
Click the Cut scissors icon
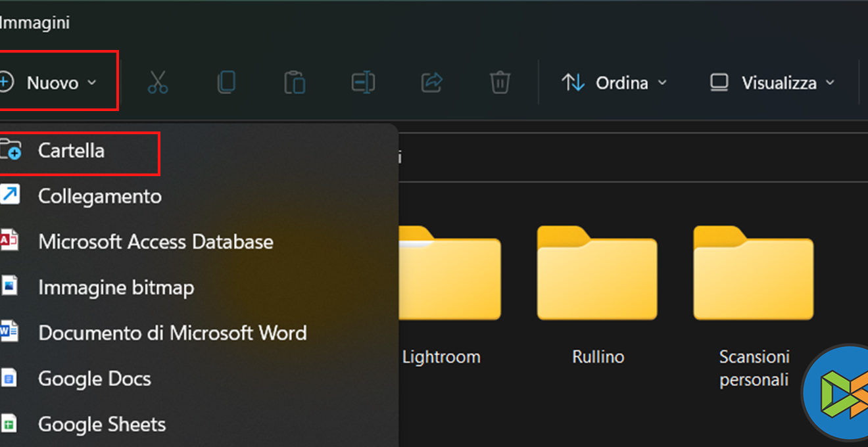158,83
